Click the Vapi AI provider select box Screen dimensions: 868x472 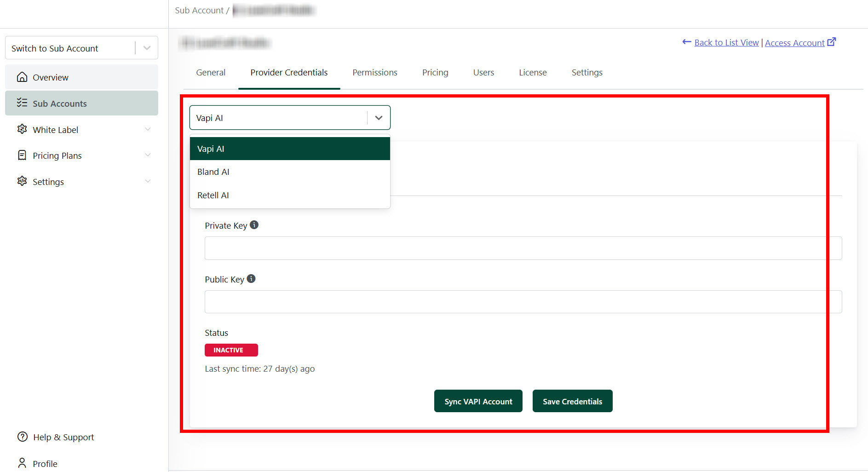[290, 118]
